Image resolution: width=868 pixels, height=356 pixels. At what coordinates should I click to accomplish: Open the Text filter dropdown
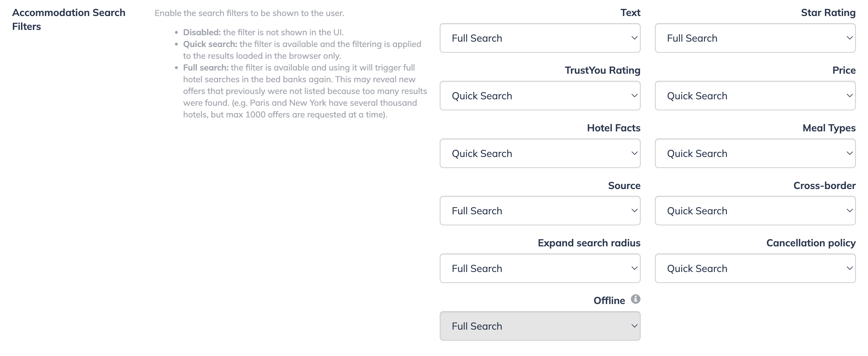pyautogui.click(x=540, y=38)
